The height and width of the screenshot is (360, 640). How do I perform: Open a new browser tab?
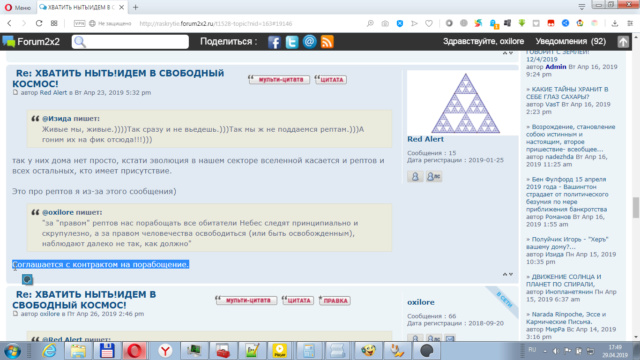click(136, 7)
